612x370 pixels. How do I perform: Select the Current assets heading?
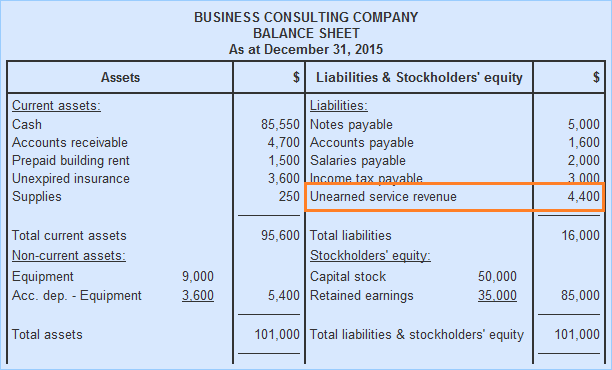(56, 105)
